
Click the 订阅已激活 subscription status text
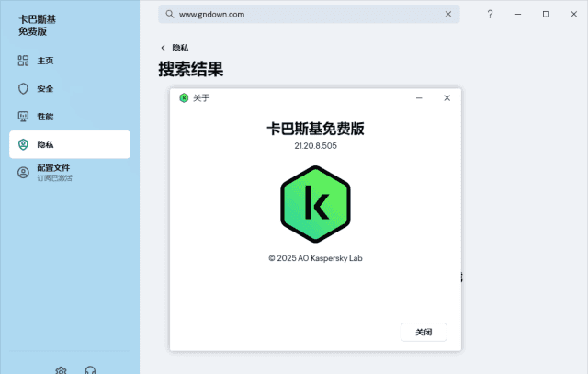55,177
